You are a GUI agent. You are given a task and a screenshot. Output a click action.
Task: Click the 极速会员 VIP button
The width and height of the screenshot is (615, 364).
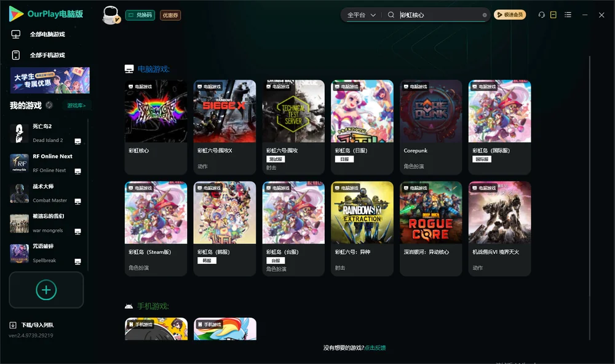coord(509,15)
